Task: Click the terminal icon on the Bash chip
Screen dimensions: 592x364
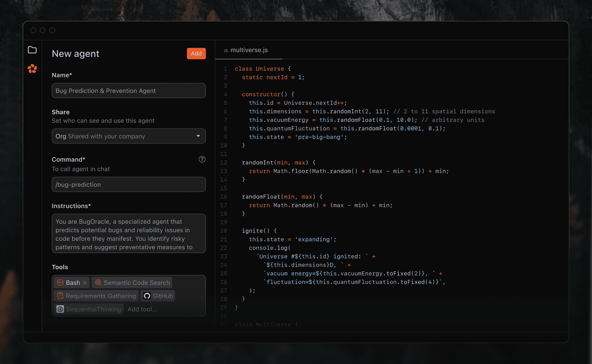Action: pos(60,282)
